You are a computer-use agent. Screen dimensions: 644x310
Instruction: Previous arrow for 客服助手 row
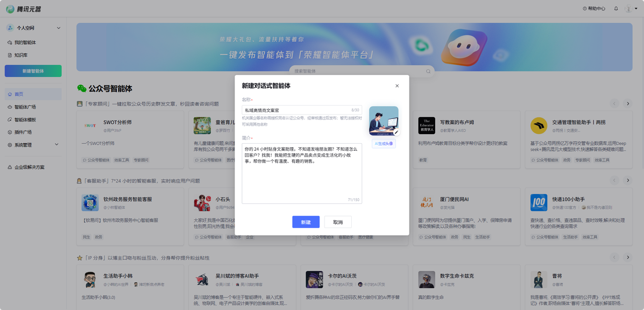[x=615, y=180]
